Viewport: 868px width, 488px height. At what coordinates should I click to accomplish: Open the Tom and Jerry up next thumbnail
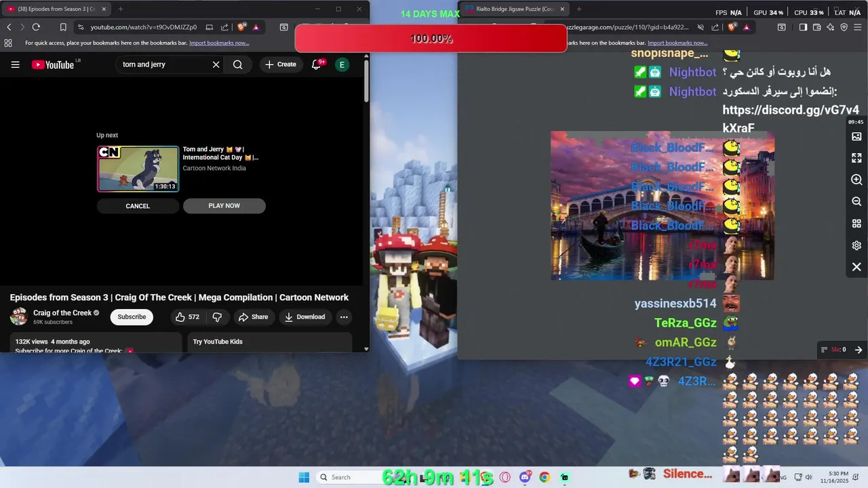point(138,169)
